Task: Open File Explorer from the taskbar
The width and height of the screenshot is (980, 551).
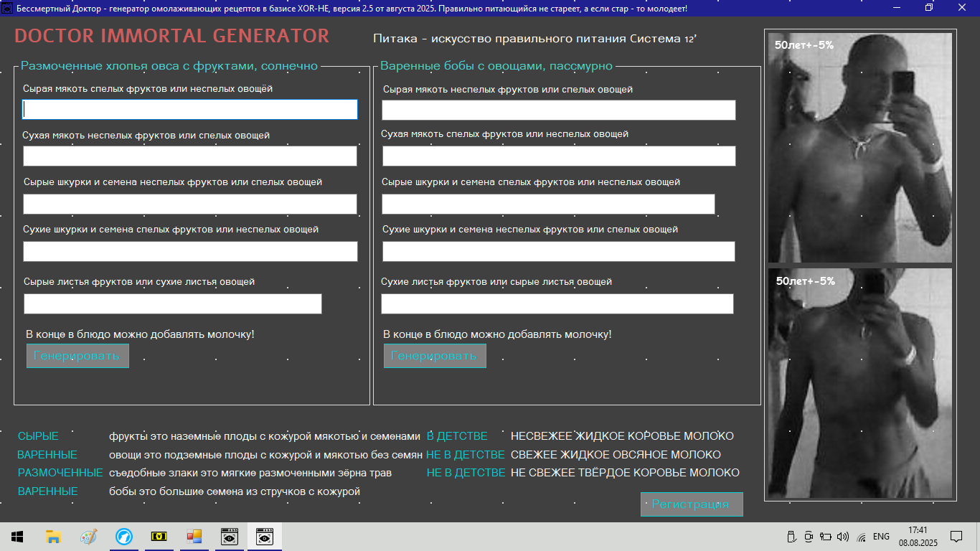Action: tap(53, 537)
